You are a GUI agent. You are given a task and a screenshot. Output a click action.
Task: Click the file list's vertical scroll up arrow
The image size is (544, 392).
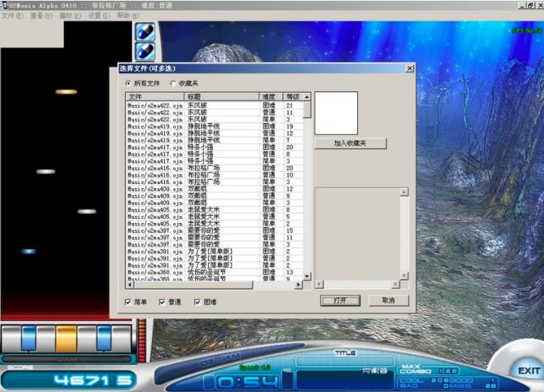[307, 97]
